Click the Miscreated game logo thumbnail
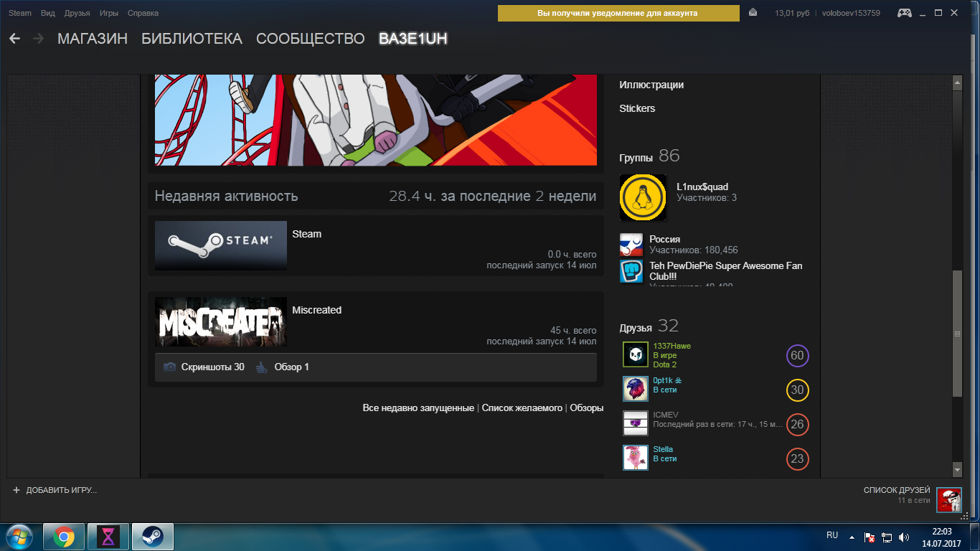The width and height of the screenshot is (980, 551). click(221, 322)
